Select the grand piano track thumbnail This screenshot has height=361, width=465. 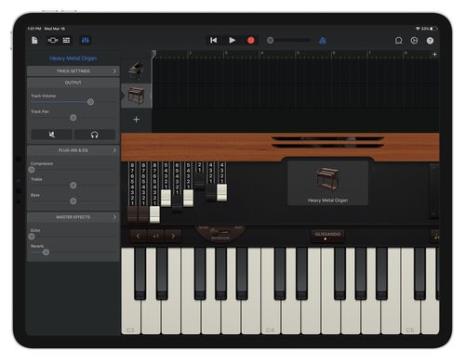[x=136, y=70]
